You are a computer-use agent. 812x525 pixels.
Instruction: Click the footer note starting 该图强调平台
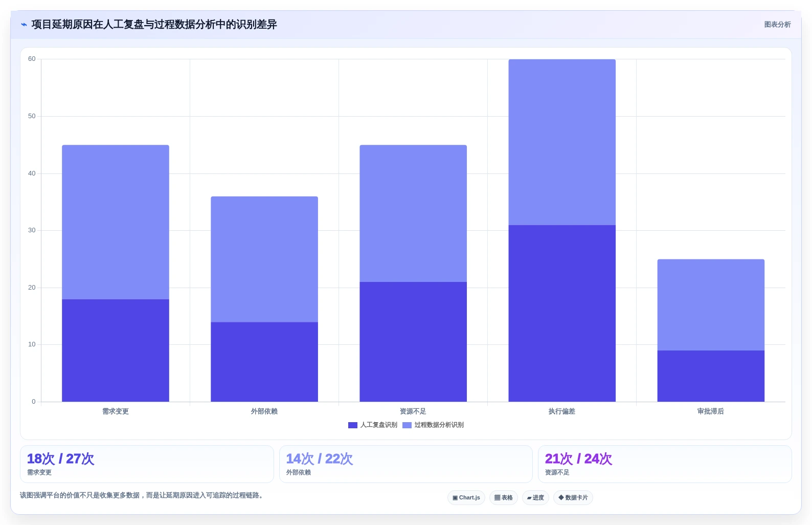[142, 495]
